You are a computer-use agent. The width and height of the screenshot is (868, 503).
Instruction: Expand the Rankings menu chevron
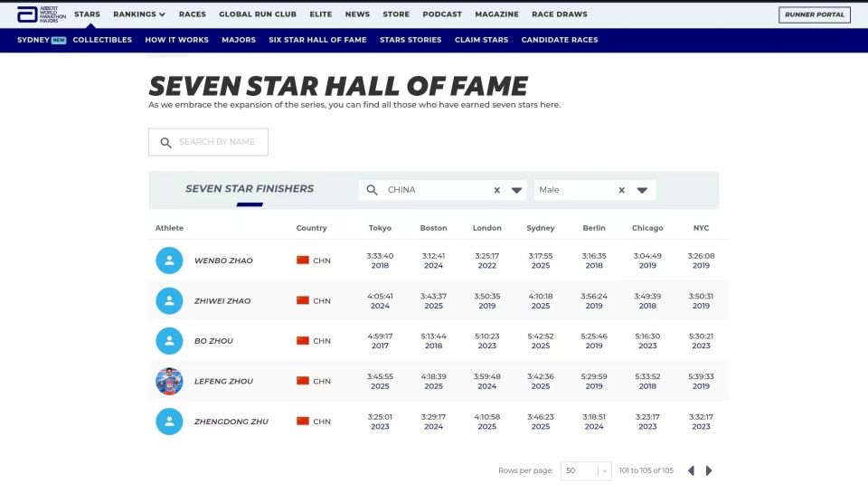point(162,14)
